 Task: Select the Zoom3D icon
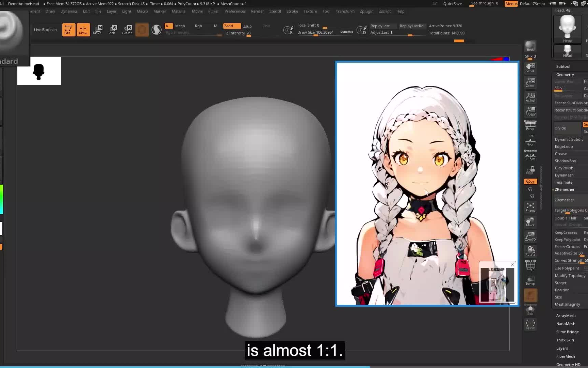point(530,236)
